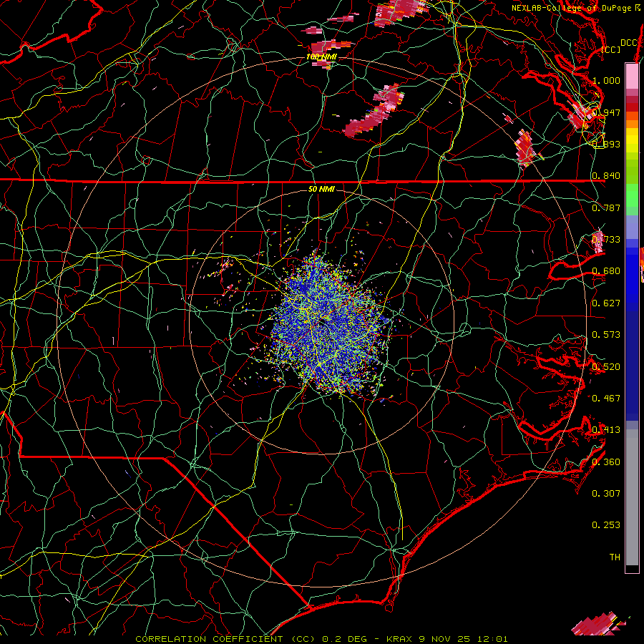Click the "DCC" label above color scale

tap(628, 43)
